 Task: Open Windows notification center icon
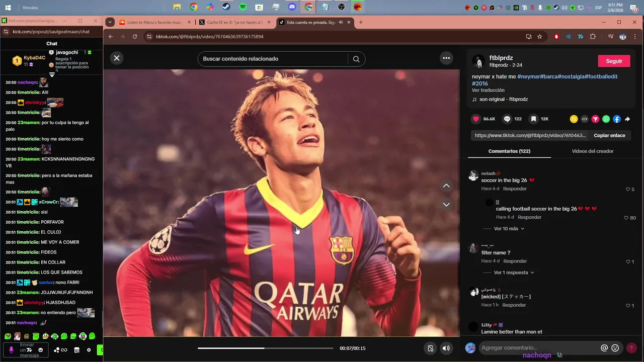coord(634,8)
